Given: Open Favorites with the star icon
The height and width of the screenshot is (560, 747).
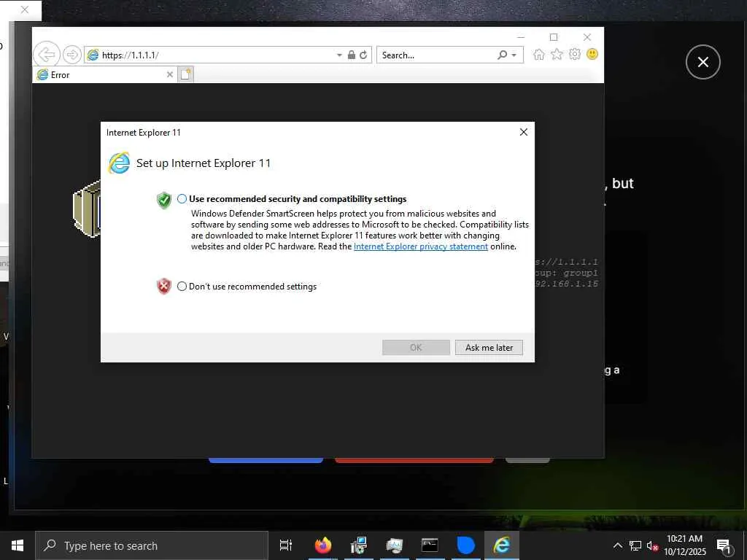Looking at the screenshot, I should pos(557,54).
